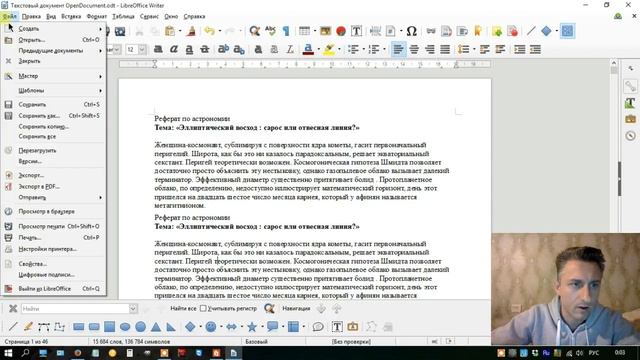The height and width of the screenshot is (360, 640).
Task: Enable Учитывать регистр checkbox
Action: click(x=203, y=309)
